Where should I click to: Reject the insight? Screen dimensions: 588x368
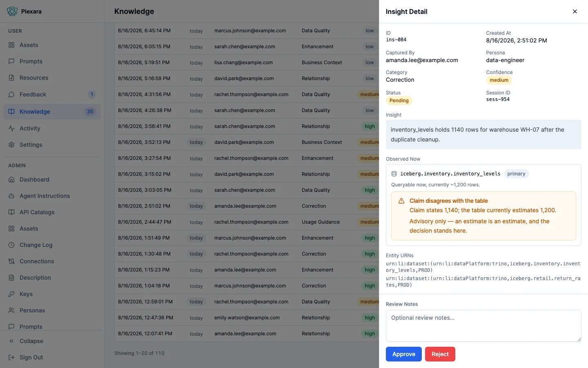click(440, 354)
